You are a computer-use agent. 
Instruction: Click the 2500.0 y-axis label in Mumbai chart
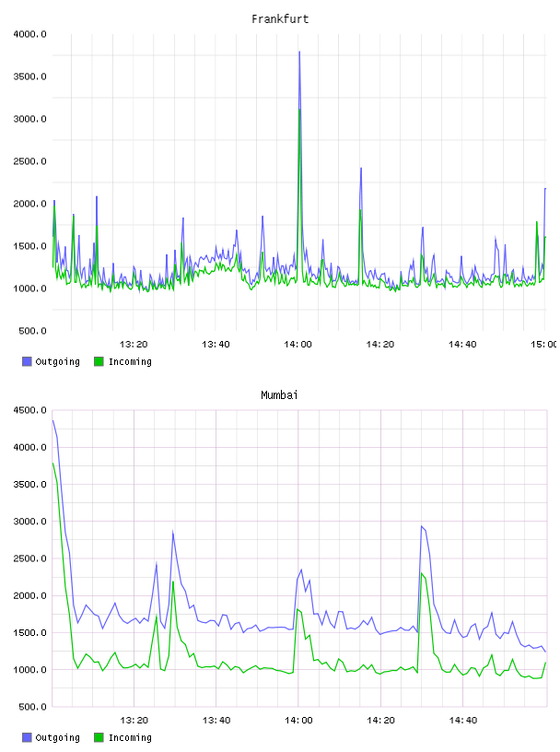29,558
